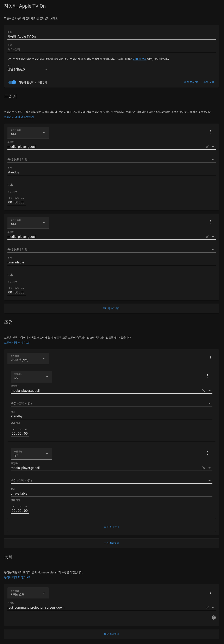Clear the rest_command service field

(x=207, y=608)
